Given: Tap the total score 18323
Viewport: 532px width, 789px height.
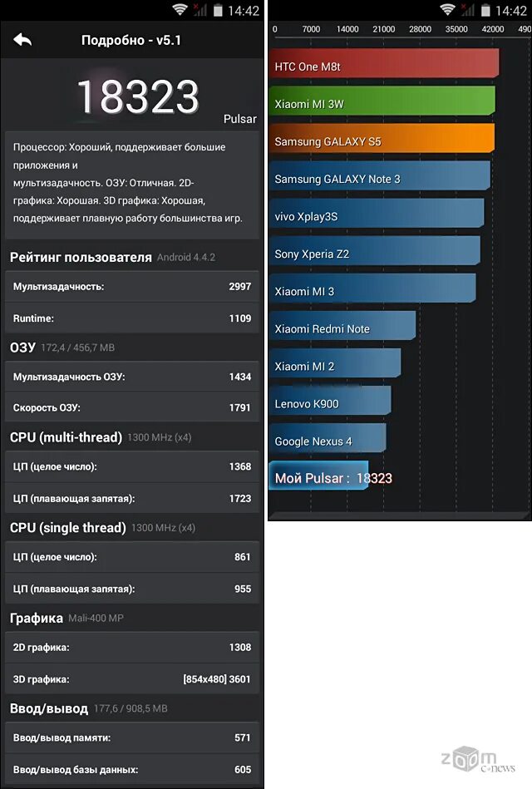Looking at the screenshot, I should coord(139,96).
